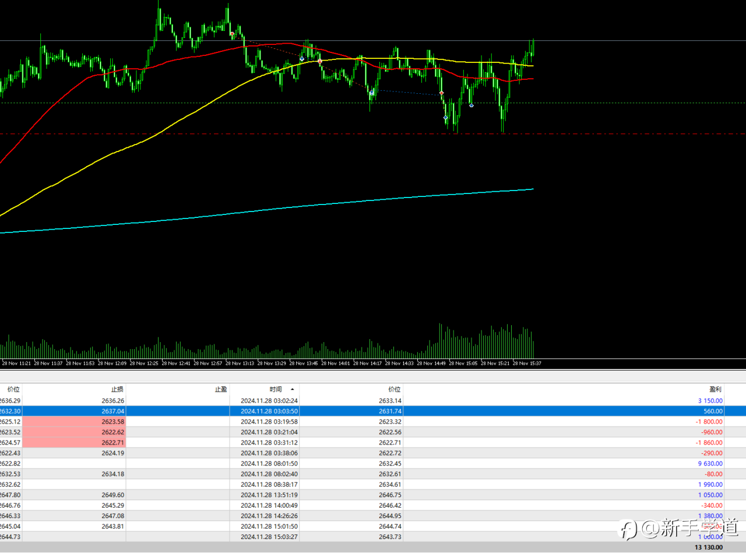This screenshot has width=746, height=560.
Task: Select the row timed 2024.11.28 03:02:24
Action: [x=373, y=401]
